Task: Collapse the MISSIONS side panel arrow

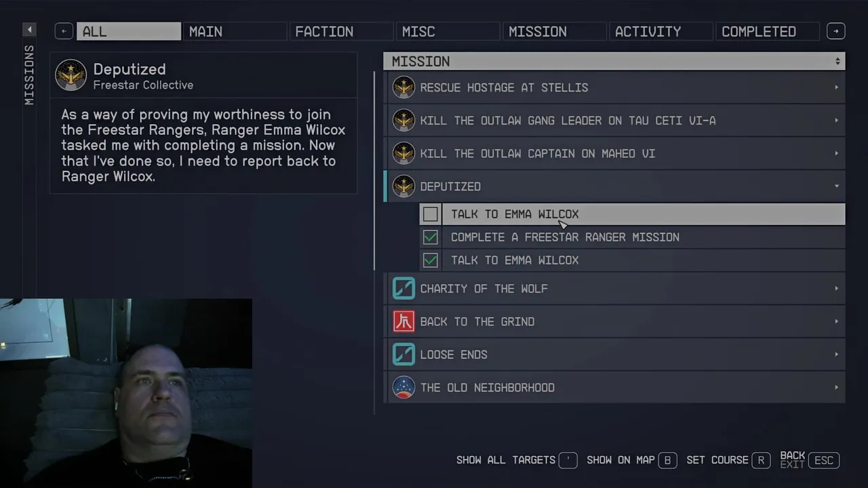Action: click(x=29, y=30)
